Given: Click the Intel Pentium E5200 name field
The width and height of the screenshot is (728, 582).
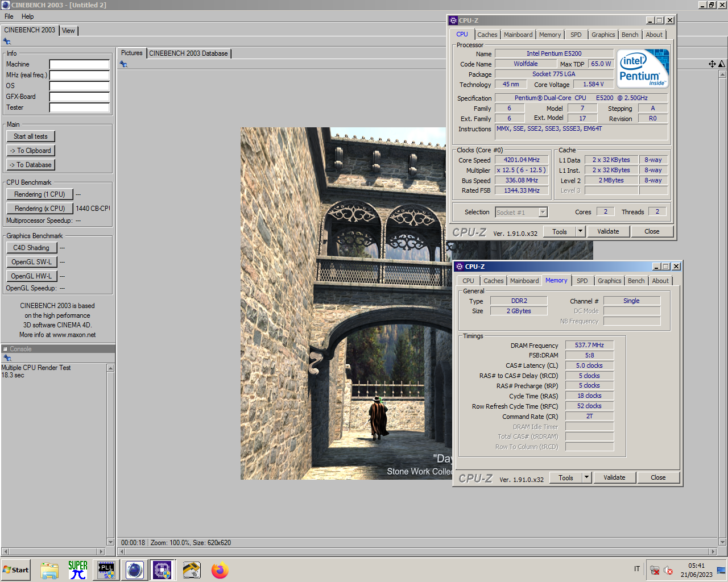Looking at the screenshot, I should click(554, 53).
